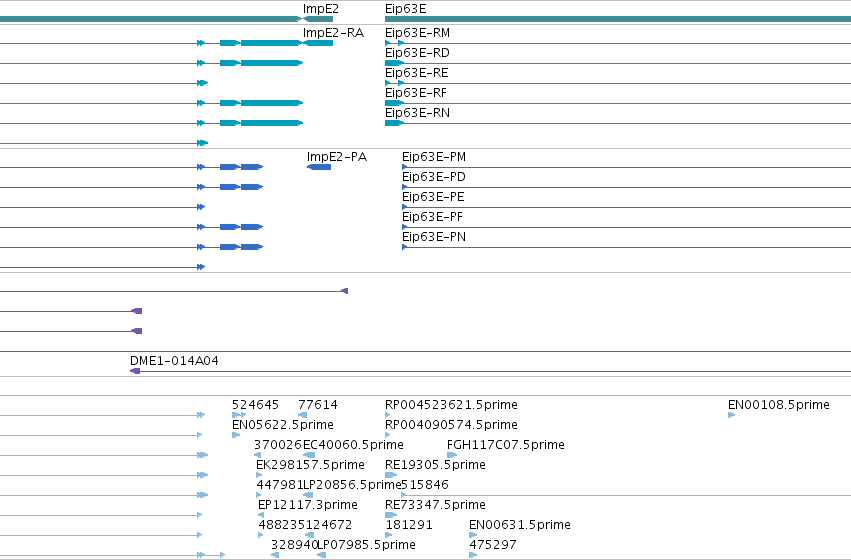Open the Eip63E-RD transcript
Viewport: 851px width, 560px height.
point(417,53)
